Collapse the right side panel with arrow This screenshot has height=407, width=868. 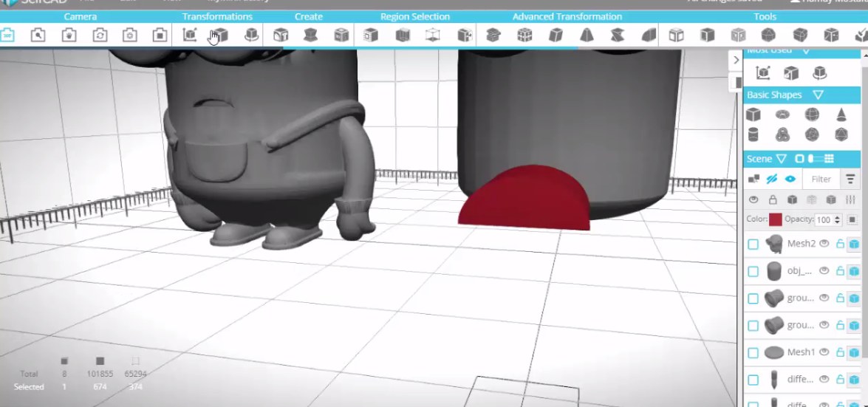[736, 60]
